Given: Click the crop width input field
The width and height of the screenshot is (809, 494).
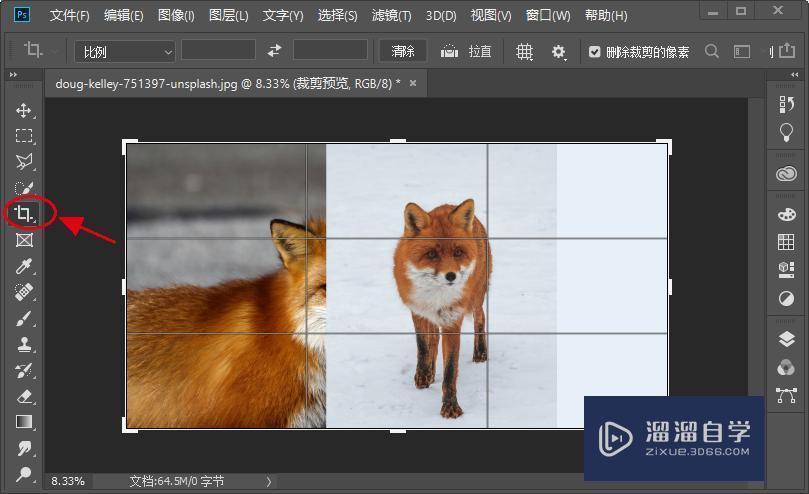Looking at the screenshot, I should (x=218, y=51).
